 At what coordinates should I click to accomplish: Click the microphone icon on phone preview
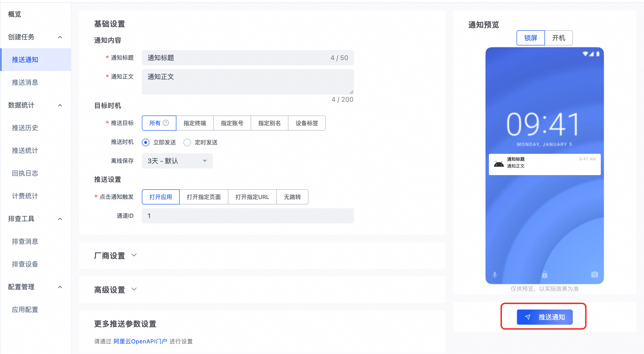[x=495, y=275]
